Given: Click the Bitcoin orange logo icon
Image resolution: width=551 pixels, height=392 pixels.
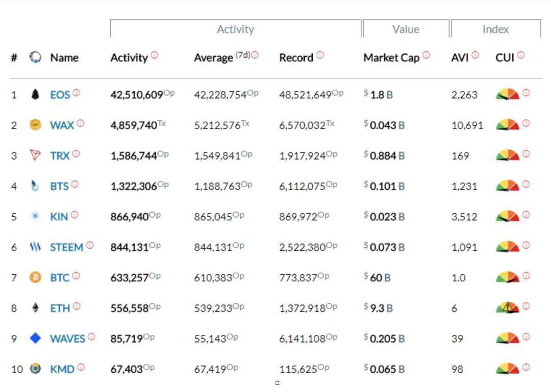Looking at the screenshot, I should (35, 278).
